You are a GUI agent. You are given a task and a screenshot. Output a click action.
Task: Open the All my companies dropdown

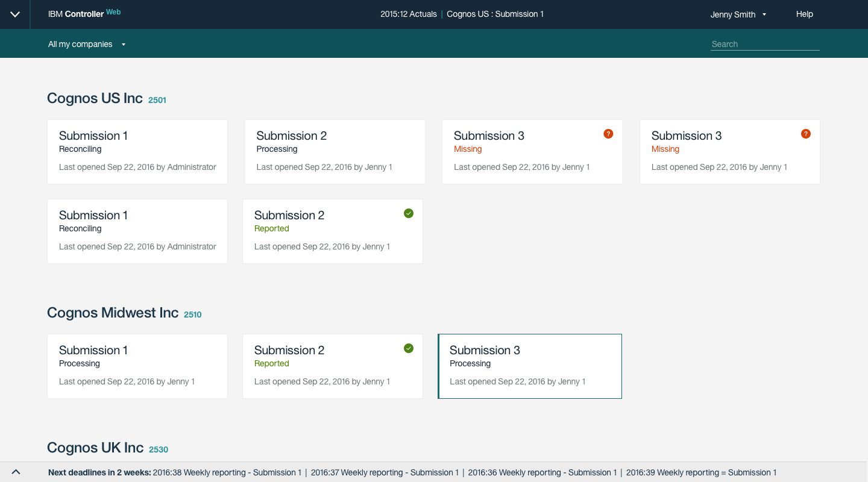87,44
